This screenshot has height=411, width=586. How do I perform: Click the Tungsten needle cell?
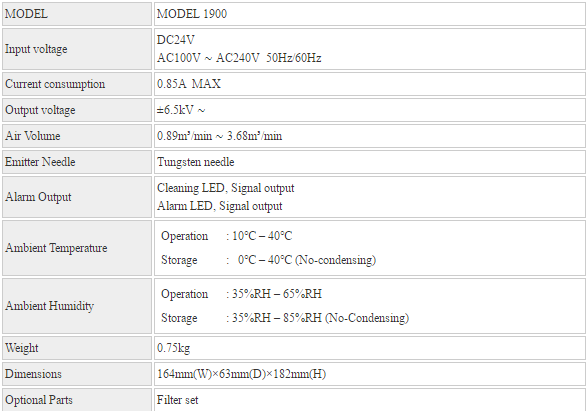(x=370, y=162)
